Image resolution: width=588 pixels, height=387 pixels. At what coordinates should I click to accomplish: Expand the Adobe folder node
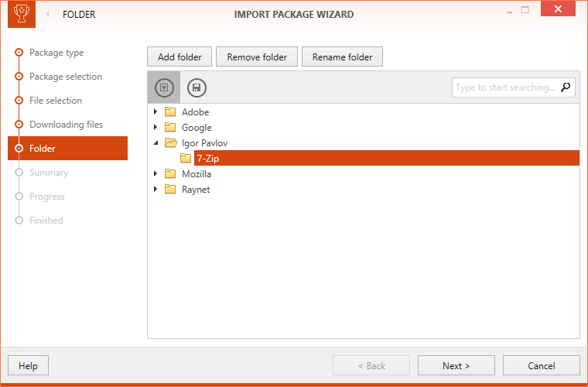point(156,111)
